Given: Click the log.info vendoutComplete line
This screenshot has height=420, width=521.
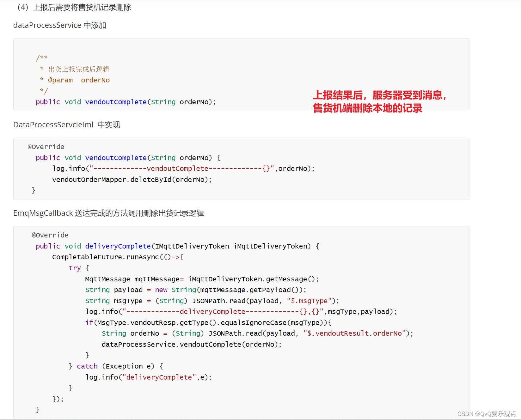Looking at the screenshot, I should tap(183, 169).
